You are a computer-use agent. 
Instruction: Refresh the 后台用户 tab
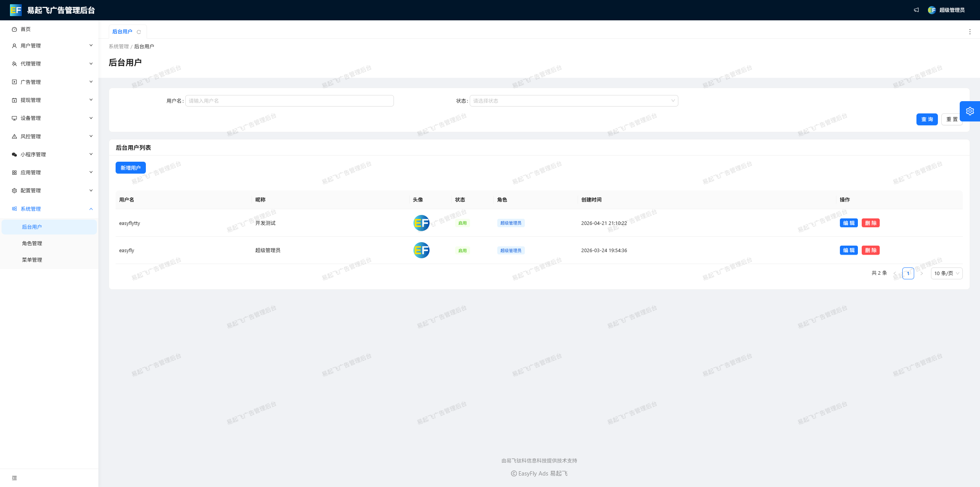tap(139, 32)
